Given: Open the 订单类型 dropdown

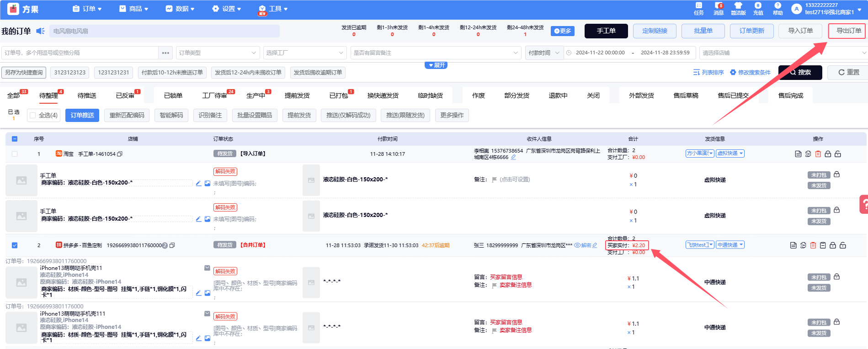Looking at the screenshot, I should pos(217,53).
